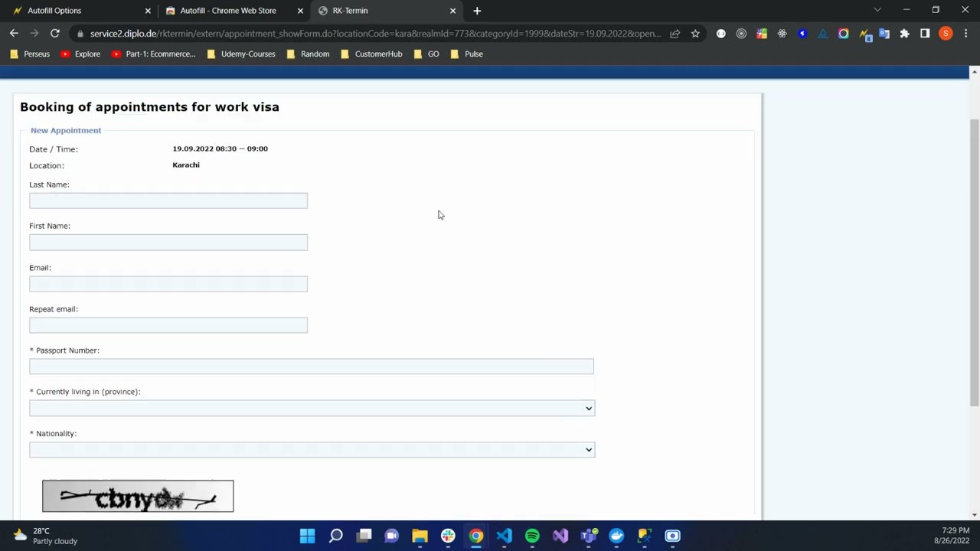Open the concentric rings extension icon
The image size is (980, 551).
741,34
